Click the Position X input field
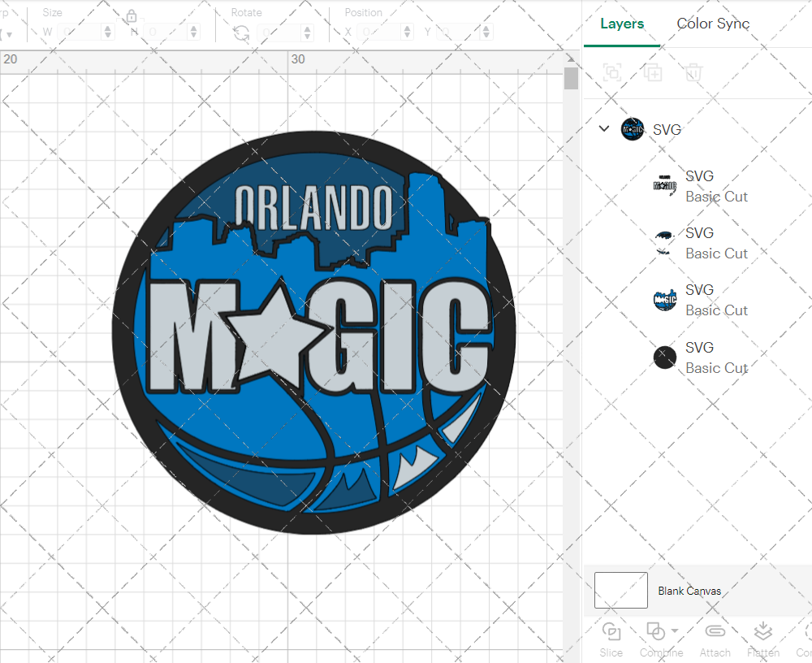The height and width of the screenshot is (663, 812). pyautogui.click(x=379, y=32)
